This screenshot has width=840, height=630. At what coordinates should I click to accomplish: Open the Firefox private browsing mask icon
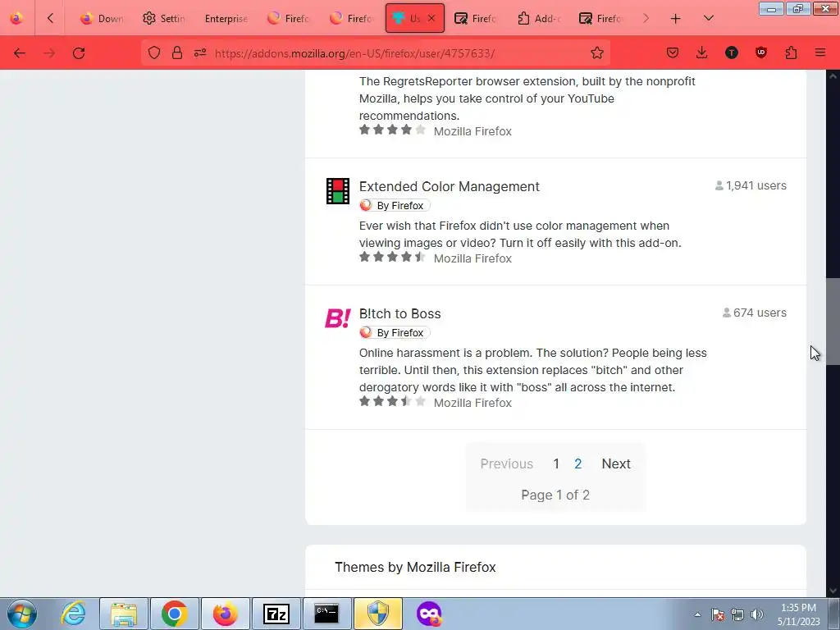click(x=428, y=614)
